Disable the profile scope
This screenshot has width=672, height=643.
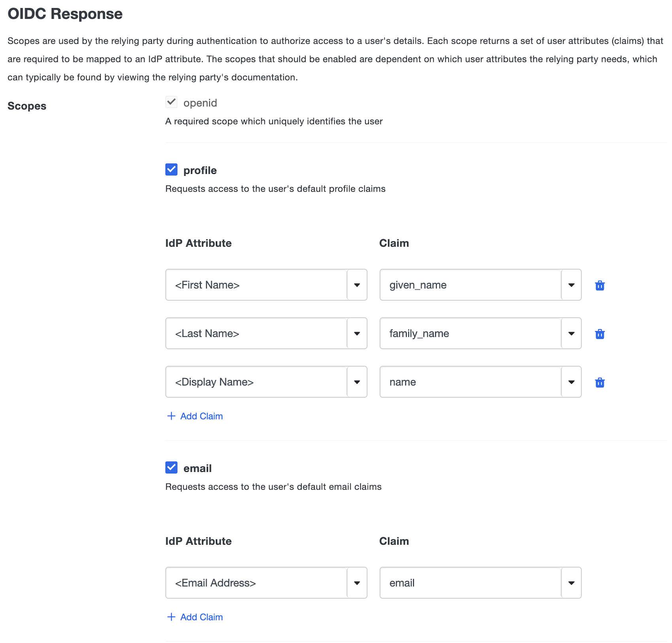171,170
